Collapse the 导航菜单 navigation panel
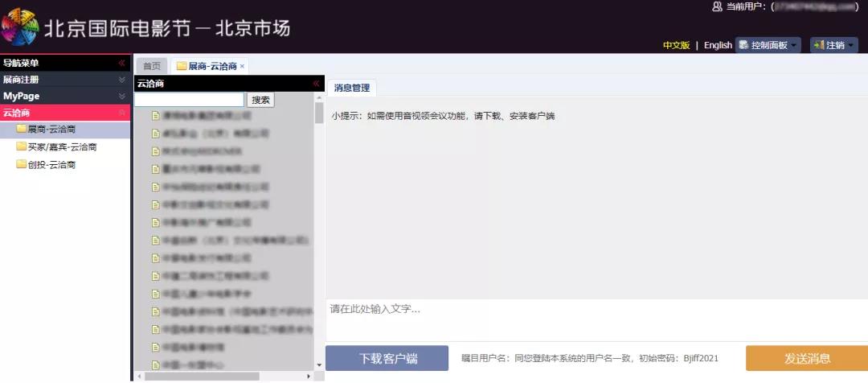The height and width of the screenshot is (383, 868). point(122,63)
